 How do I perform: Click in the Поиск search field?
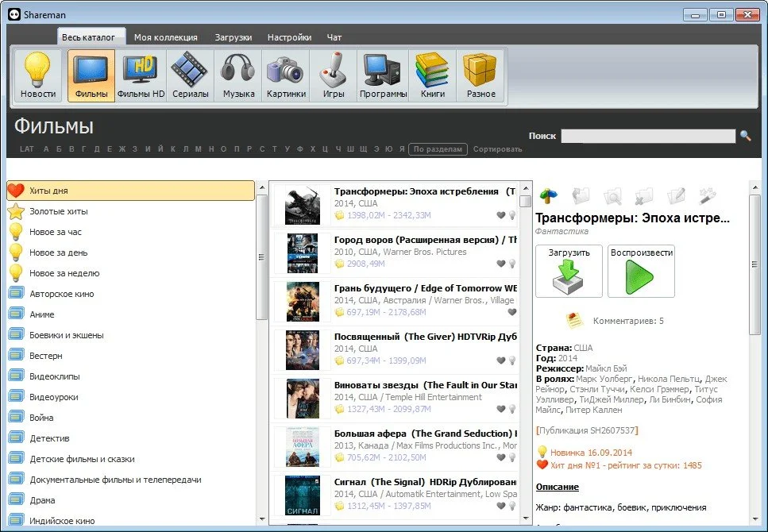(x=648, y=137)
